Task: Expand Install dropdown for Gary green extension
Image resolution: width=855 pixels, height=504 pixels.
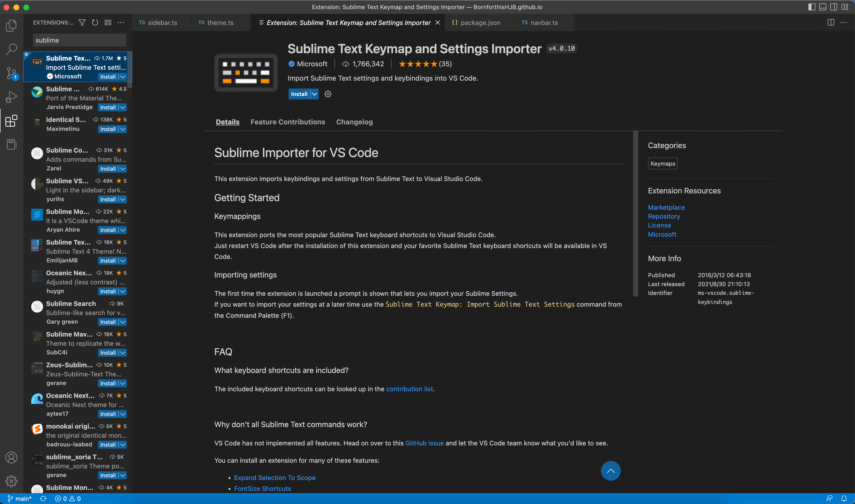Action: pos(123,322)
